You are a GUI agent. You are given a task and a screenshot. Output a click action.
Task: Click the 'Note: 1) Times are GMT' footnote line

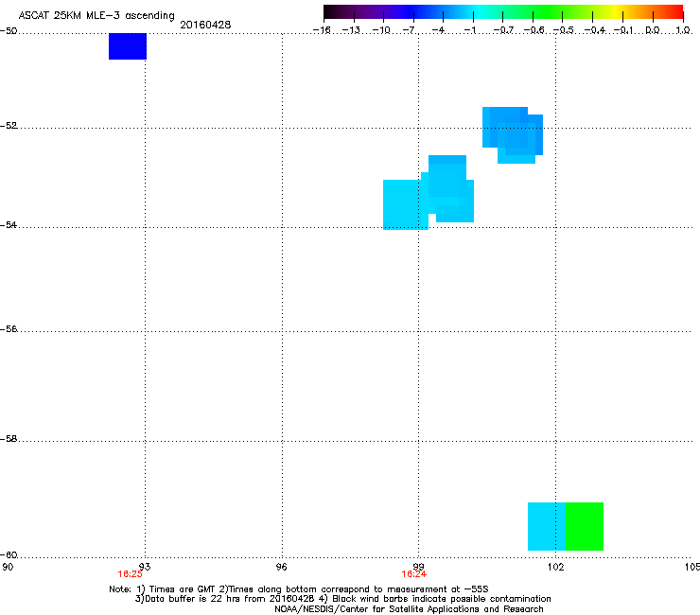[299, 589]
